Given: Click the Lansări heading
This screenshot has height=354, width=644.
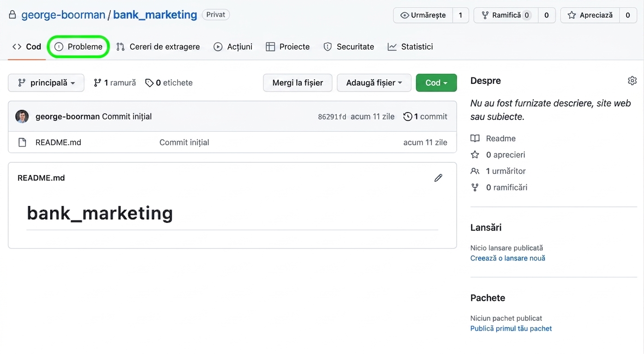Looking at the screenshot, I should click(x=486, y=228).
